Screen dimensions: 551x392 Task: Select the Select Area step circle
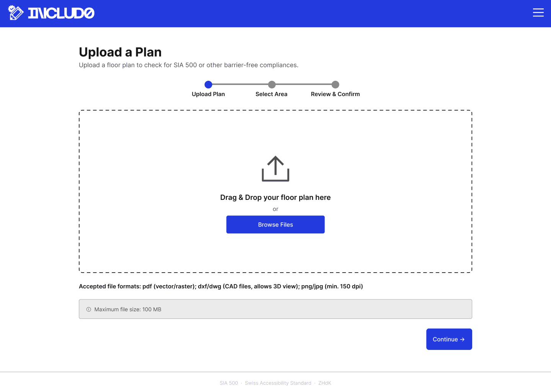point(272,84)
